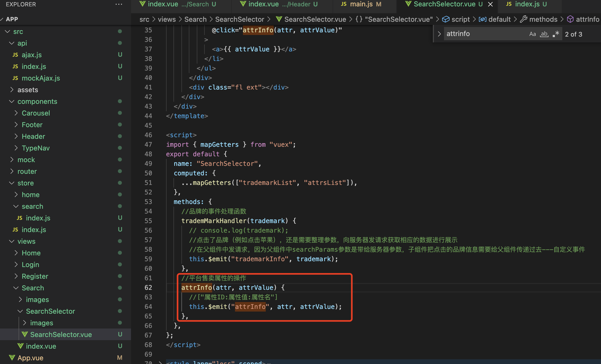Open ajax.js in the api folder
The image size is (601, 364).
[32, 55]
